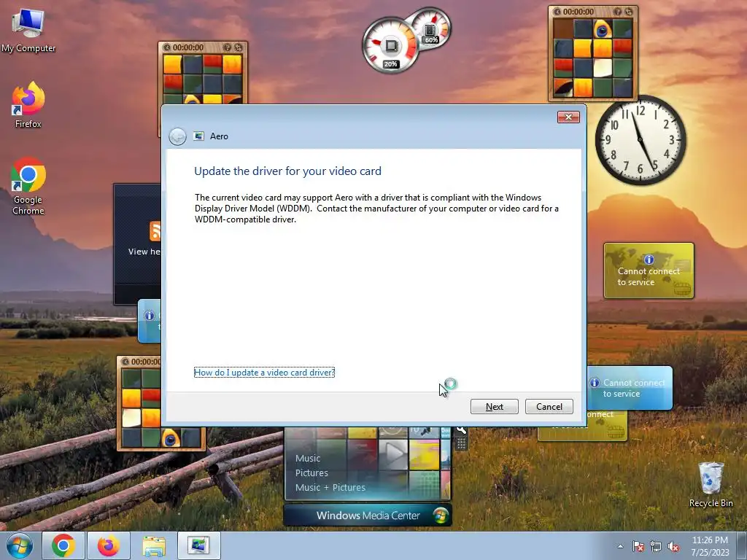Click the green Windows Media Center orb icon
Viewport: 747px width, 560px height.
pos(440,516)
